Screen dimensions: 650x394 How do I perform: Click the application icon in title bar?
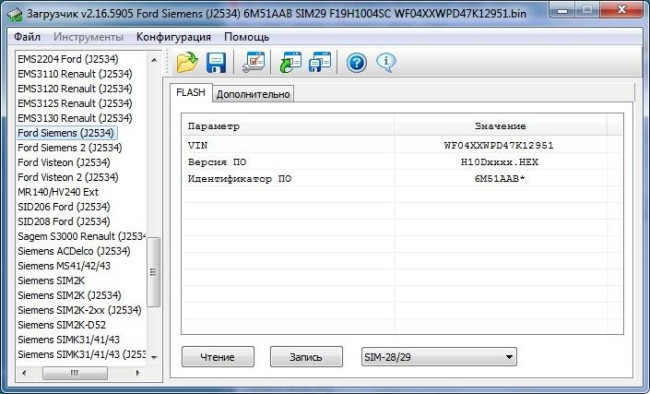click(x=15, y=14)
